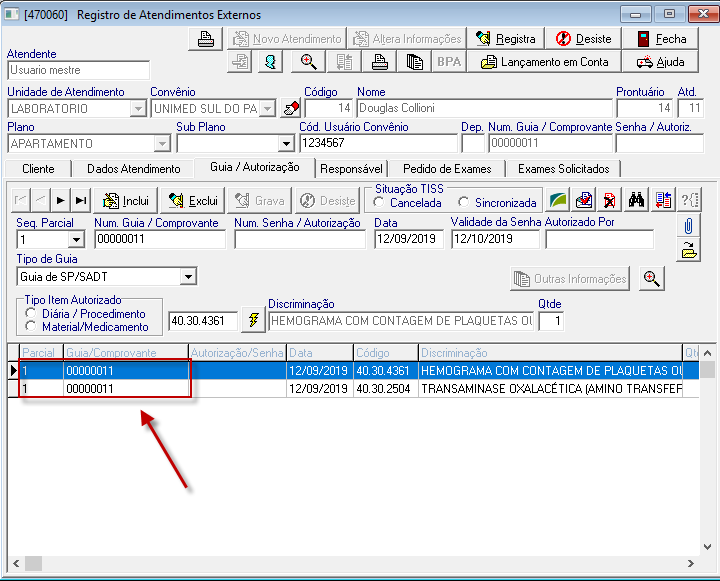
Task: Click the Qtde quantity field
Action: click(x=551, y=321)
